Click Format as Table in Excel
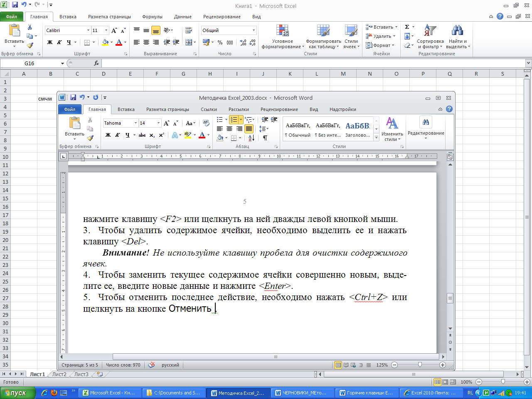Screen dimensions: 532x399 pyautogui.click(x=323, y=37)
